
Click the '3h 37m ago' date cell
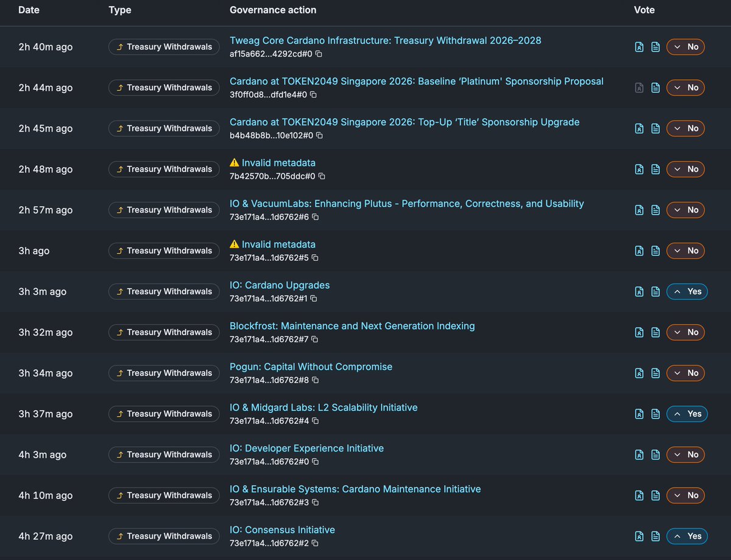click(45, 414)
